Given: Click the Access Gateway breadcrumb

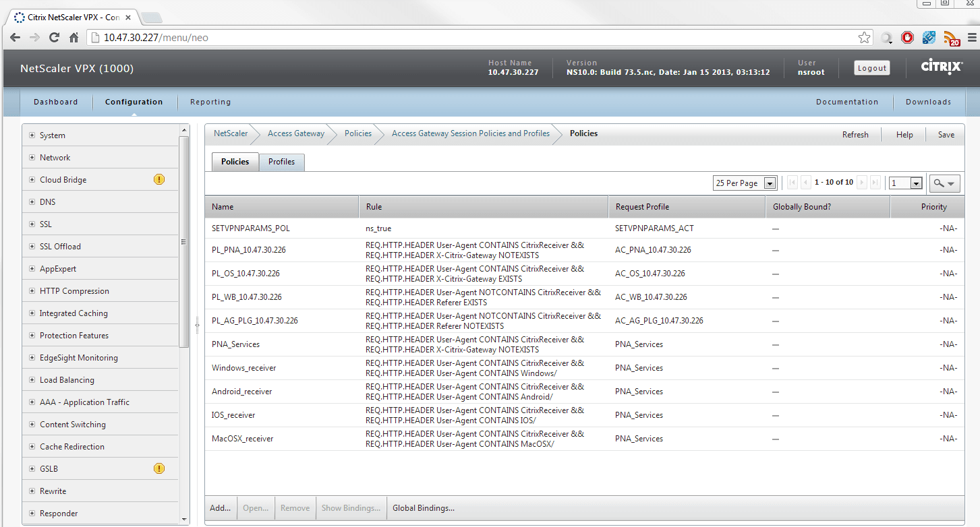Looking at the screenshot, I should (x=296, y=133).
